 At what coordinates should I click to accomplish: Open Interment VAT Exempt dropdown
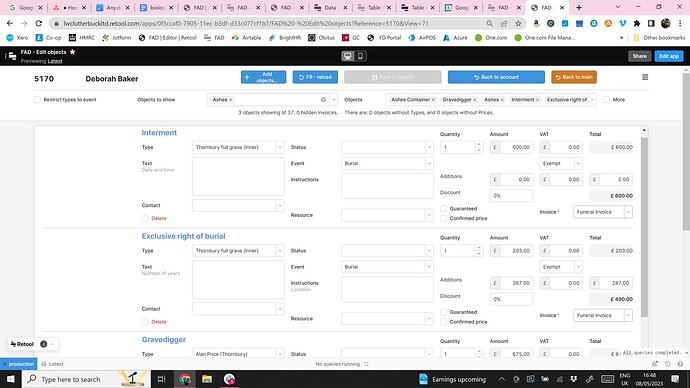pyautogui.click(x=561, y=163)
